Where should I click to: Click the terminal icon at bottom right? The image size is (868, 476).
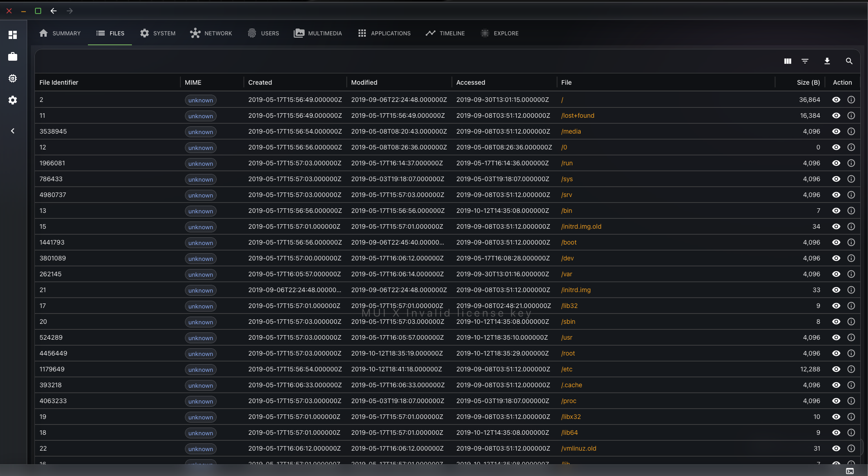(x=850, y=471)
